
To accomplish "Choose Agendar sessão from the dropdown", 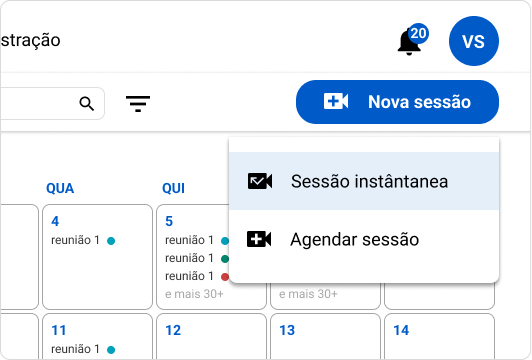I will pyautogui.click(x=364, y=239).
